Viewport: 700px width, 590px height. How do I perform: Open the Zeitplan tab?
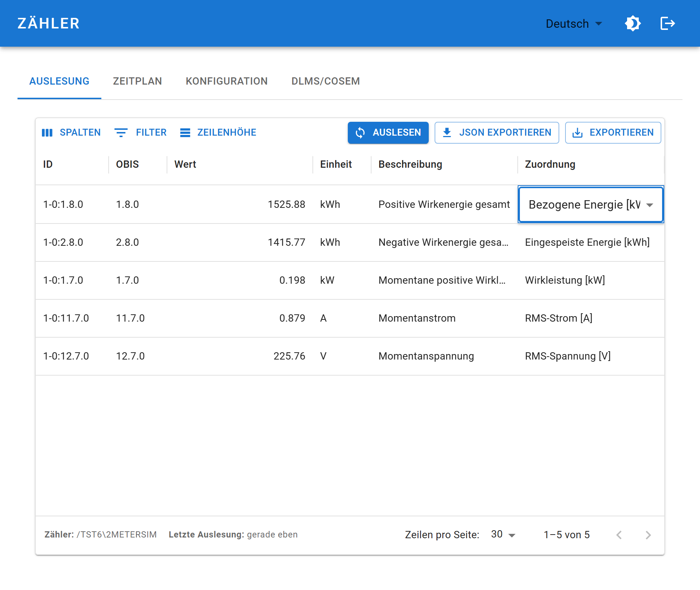pyautogui.click(x=137, y=81)
